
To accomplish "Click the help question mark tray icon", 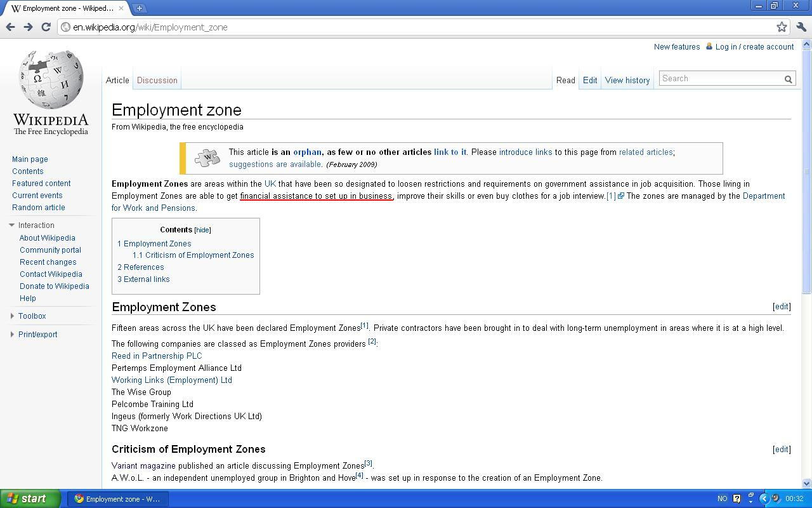I will [737, 498].
